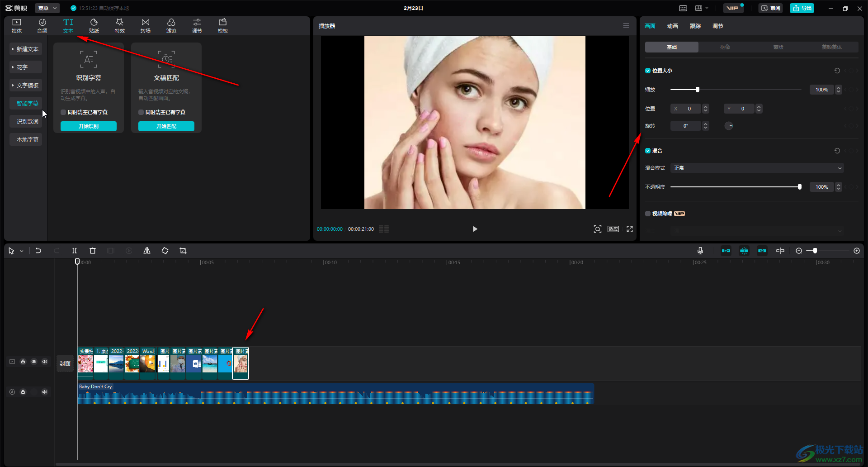The height and width of the screenshot is (467, 868).
Task: Toggle 同时清空已有字幕 under 识别字幕
Action: click(63, 112)
